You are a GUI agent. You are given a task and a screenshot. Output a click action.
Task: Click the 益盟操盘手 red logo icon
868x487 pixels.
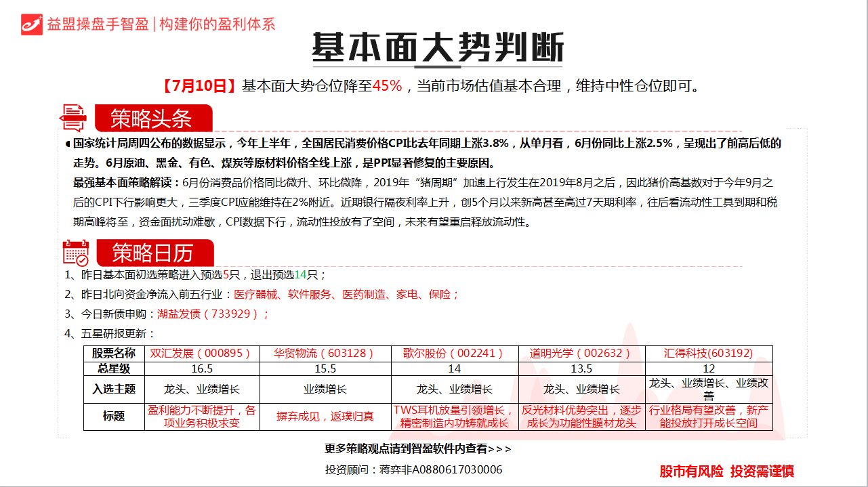[x=32, y=24]
